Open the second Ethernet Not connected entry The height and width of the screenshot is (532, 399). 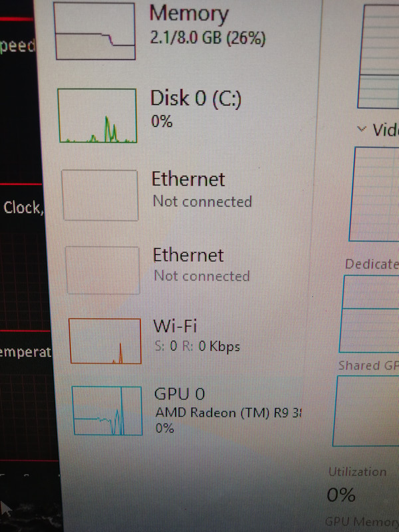202,265
